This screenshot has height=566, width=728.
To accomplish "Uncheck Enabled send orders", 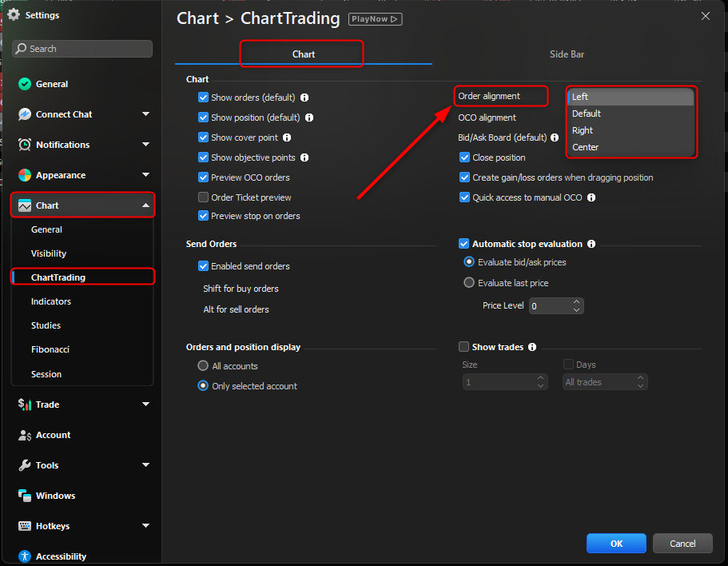I will 203,266.
